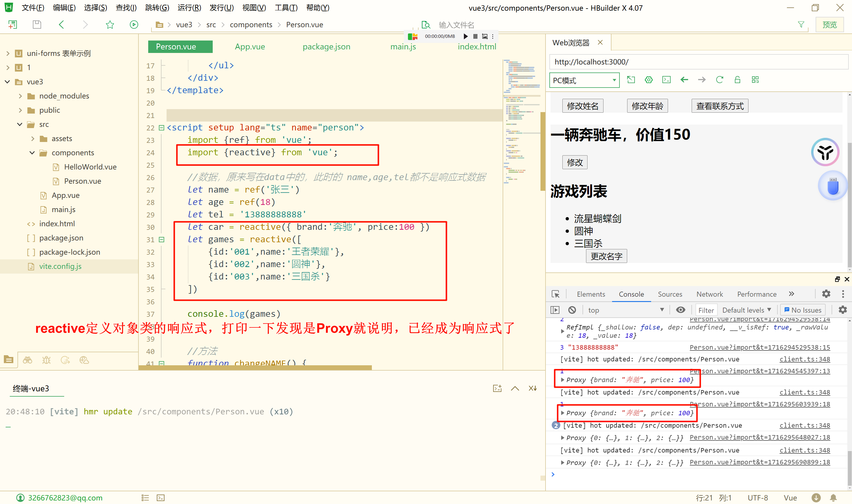Open the PC模式 device dropdown
The image size is (852, 504).
584,80
